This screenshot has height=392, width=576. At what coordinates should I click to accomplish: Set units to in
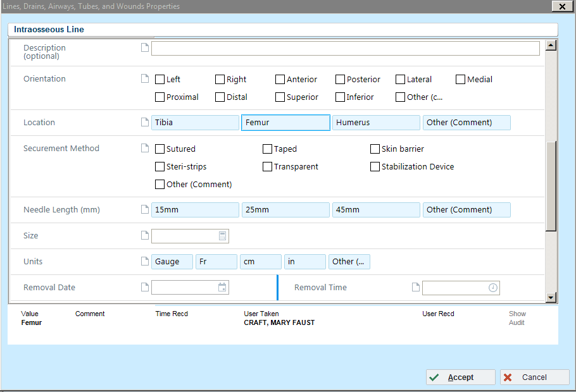click(305, 262)
